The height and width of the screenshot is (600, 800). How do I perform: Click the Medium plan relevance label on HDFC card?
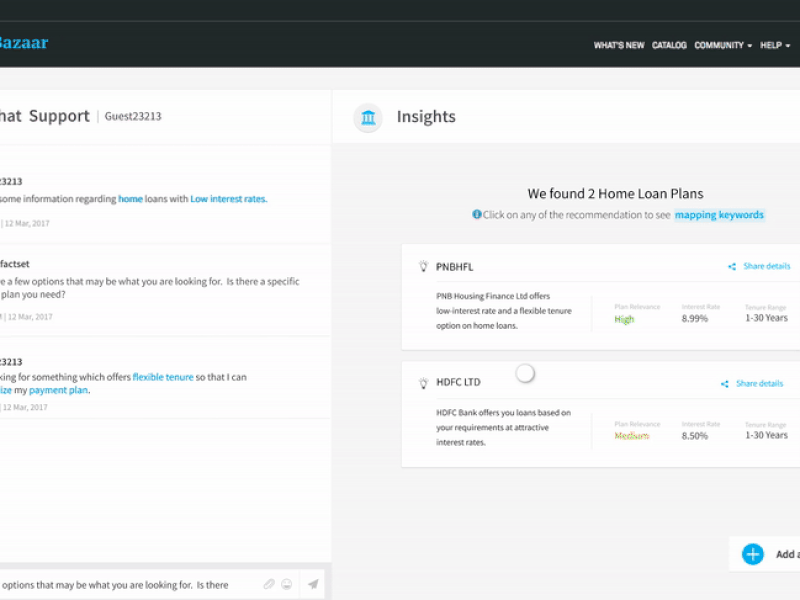pos(630,435)
